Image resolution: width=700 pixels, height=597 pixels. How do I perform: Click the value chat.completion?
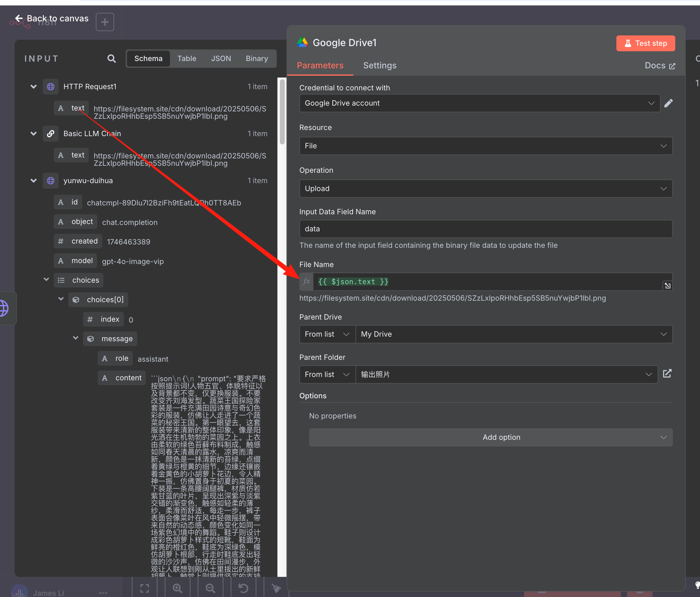[x=130, y=222]
